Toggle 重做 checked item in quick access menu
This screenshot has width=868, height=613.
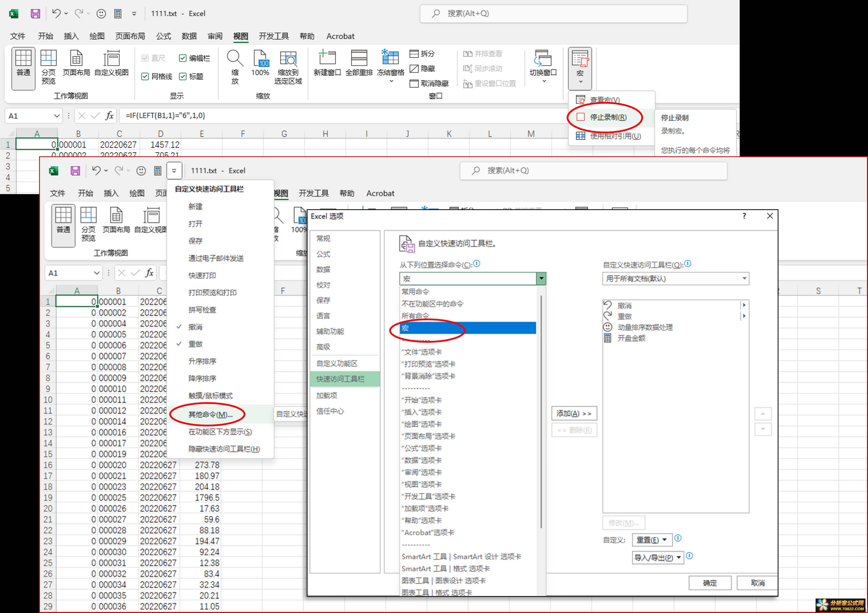tap(221, 344)
